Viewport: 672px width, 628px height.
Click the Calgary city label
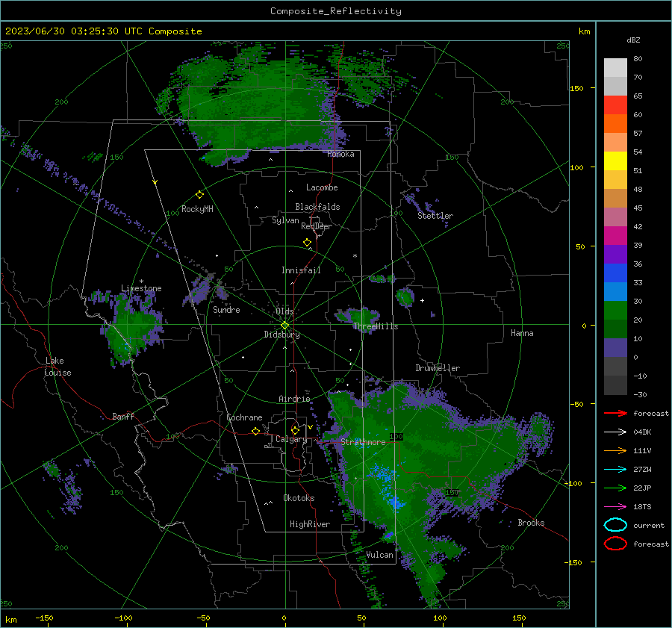click(x=291, y=439)
